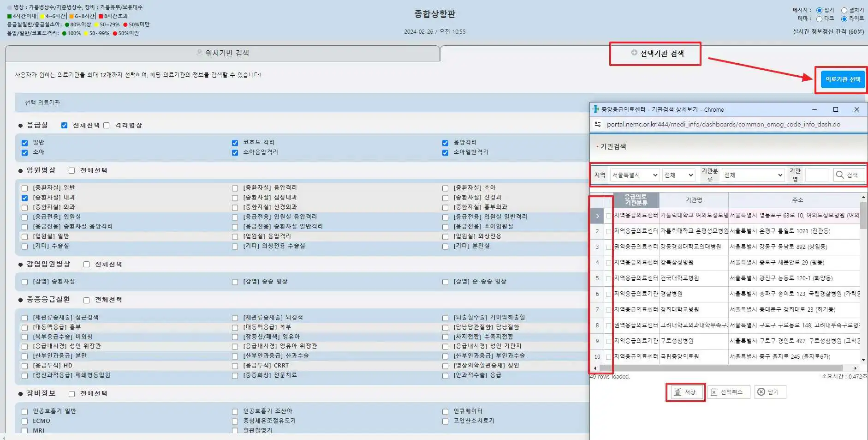The width and height of the screenshot is (868, 440).
Task: Check the [감염] 중환자실 checkbox
Action: point(24,282)
